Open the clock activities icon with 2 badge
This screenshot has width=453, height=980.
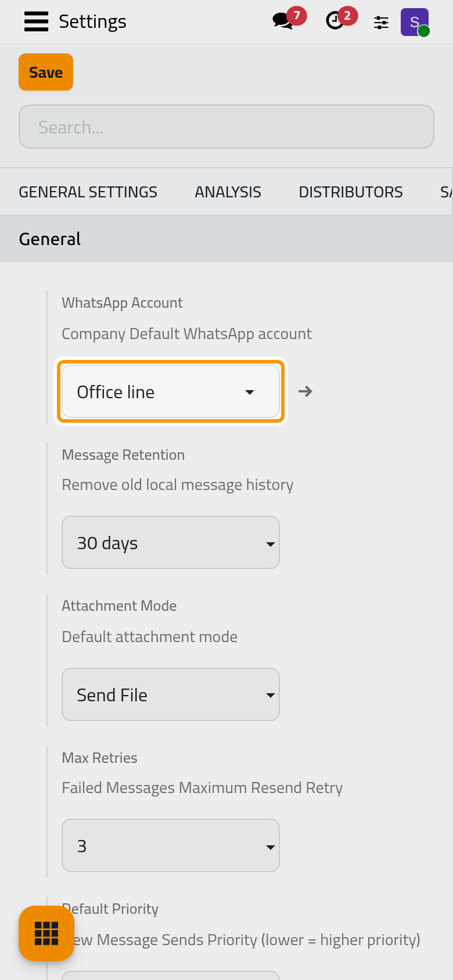pyautogui.click(x=341, y=19)
